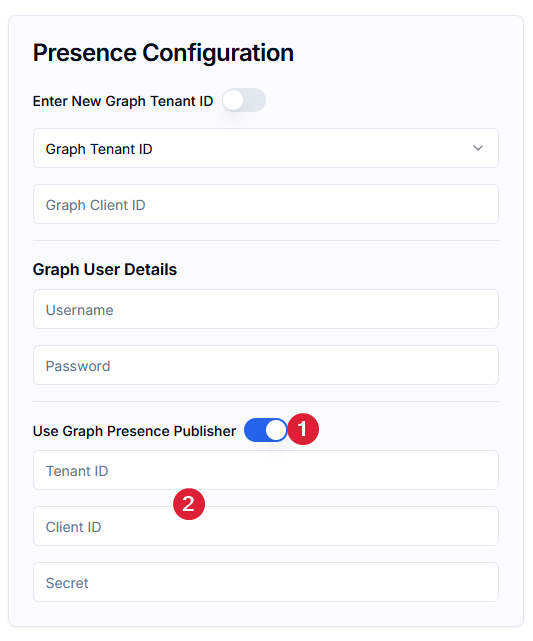Select the Secret text field
This screenshot has width=533, height=641.
[x=266, y=582]
